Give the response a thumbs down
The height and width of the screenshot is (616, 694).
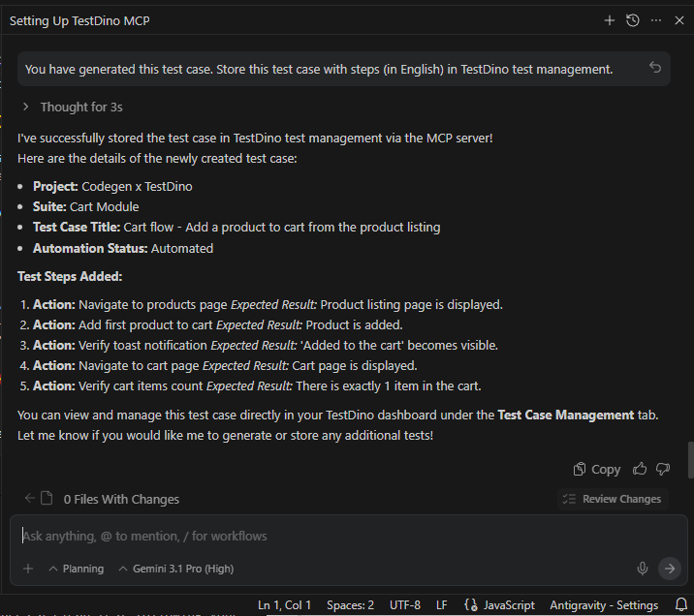[663, 469]
